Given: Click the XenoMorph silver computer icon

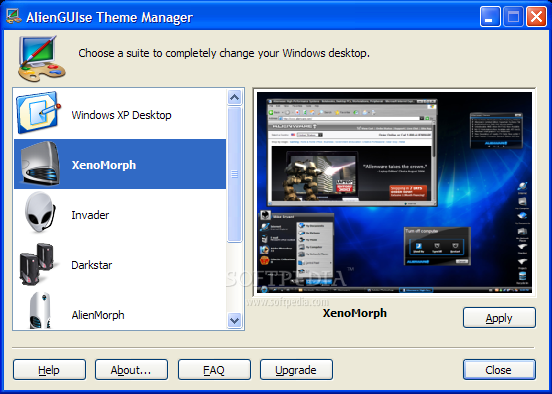Looking at the screenshot, I should [x=39, y=164].
